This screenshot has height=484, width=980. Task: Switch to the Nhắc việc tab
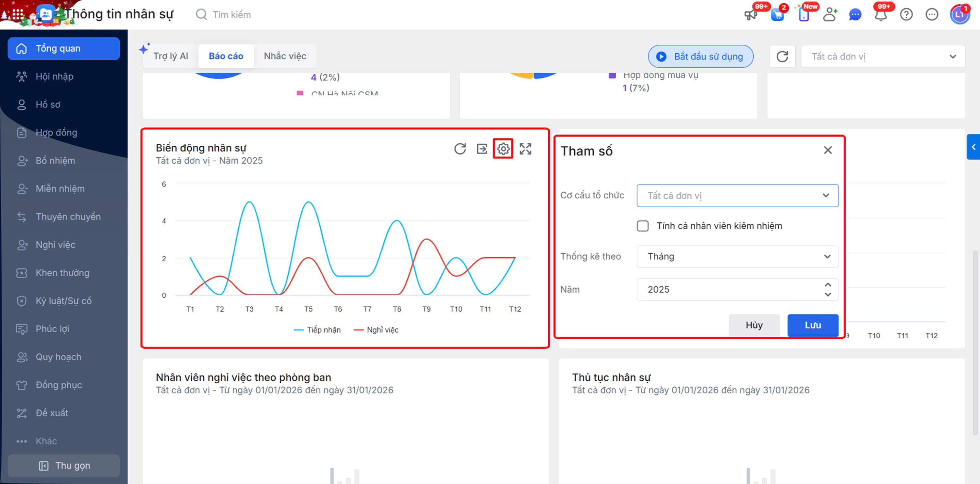285,56
